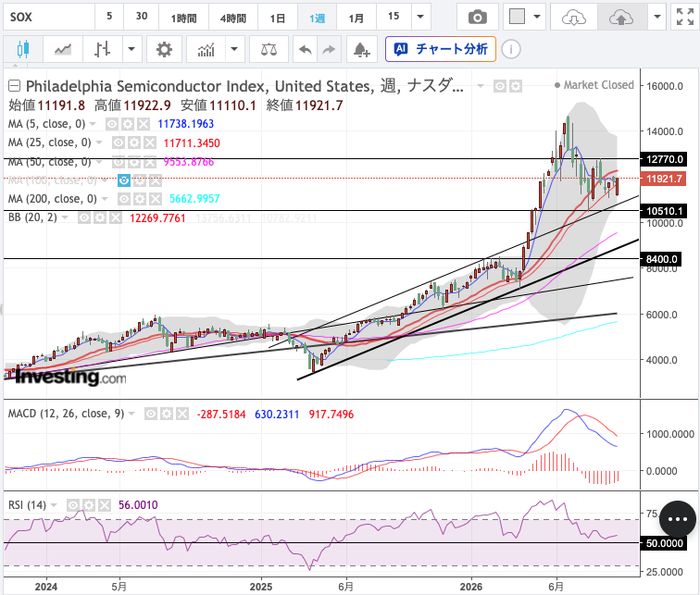
Task: Click the compare scales icon
Action: [269, 49]
